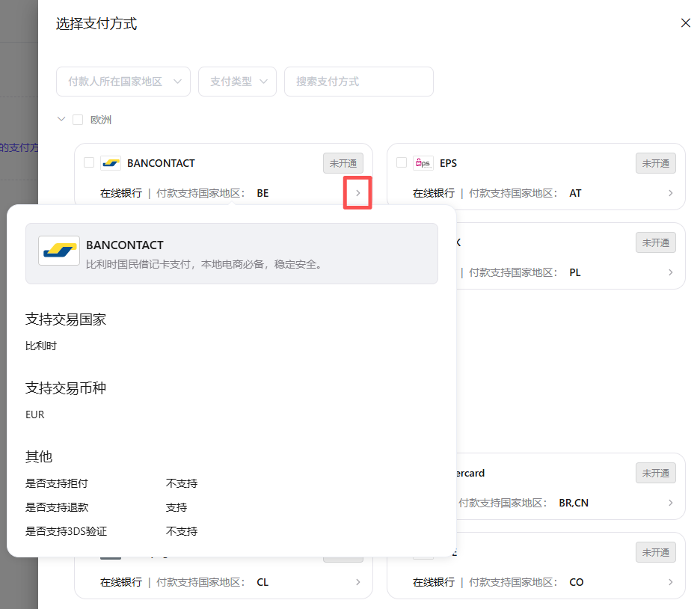Click the description 比利时国民借记卡支付 text

tap(203, 264)
